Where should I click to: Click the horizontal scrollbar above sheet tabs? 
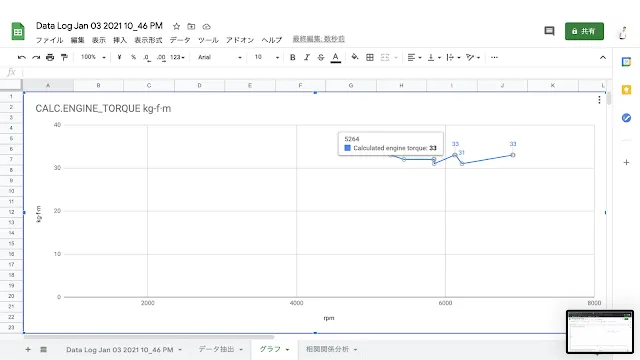click(x=149, y=337)
